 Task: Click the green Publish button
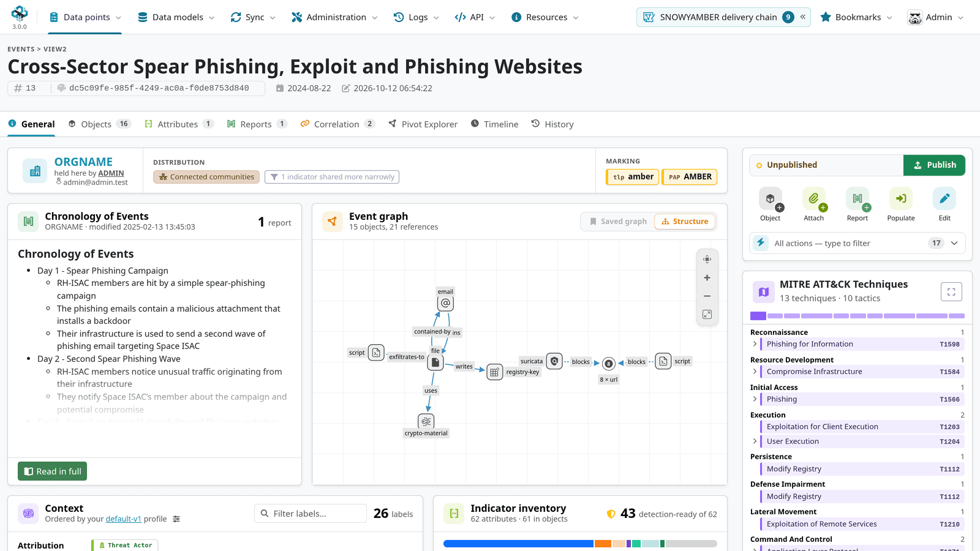point(934,165)
